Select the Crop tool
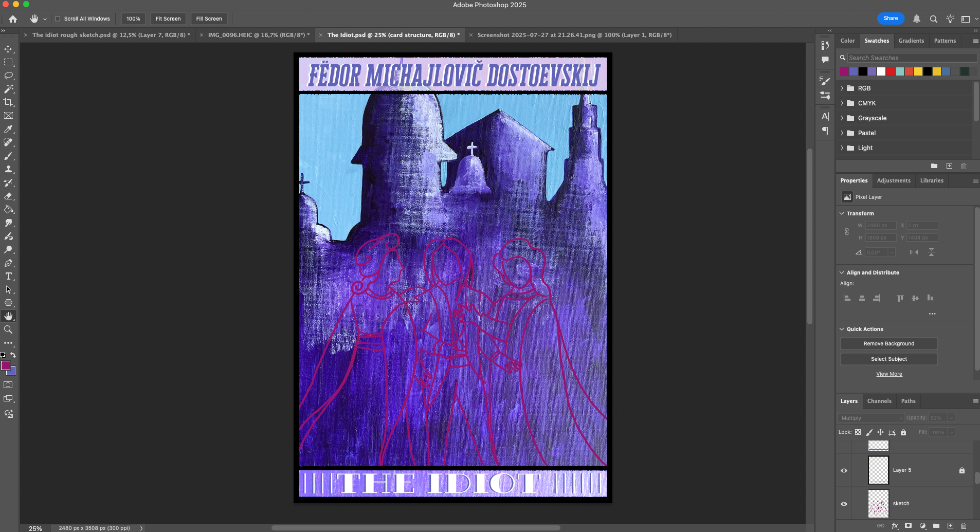 [x=8, y=102]
